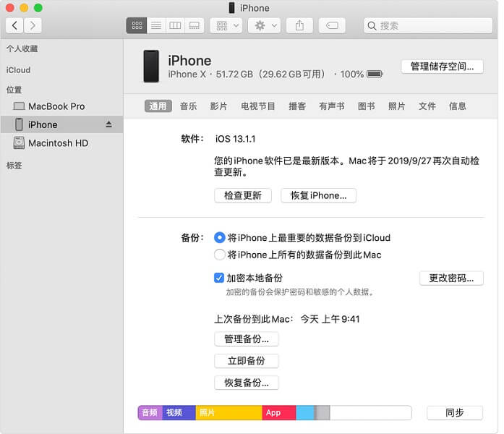Go forward with the right chevron button
This screenshot has height=434, width=504.
point(33,25)
